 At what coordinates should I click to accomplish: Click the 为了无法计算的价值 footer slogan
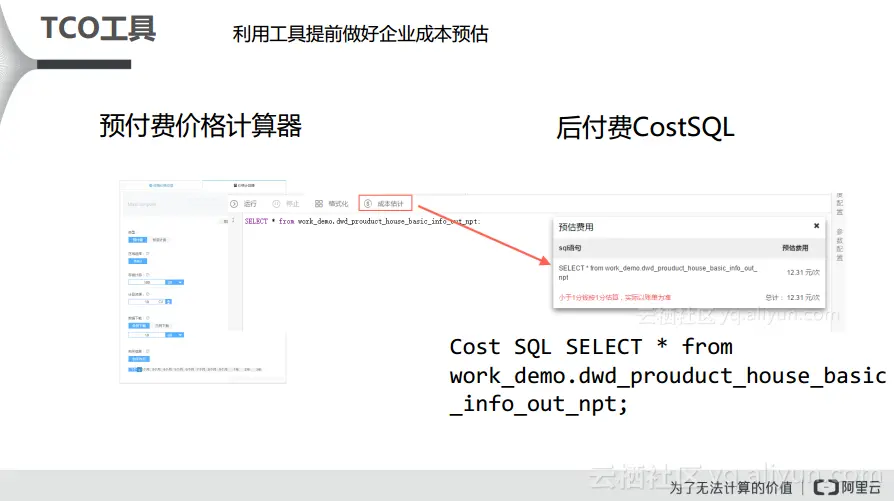pos(731,488)
